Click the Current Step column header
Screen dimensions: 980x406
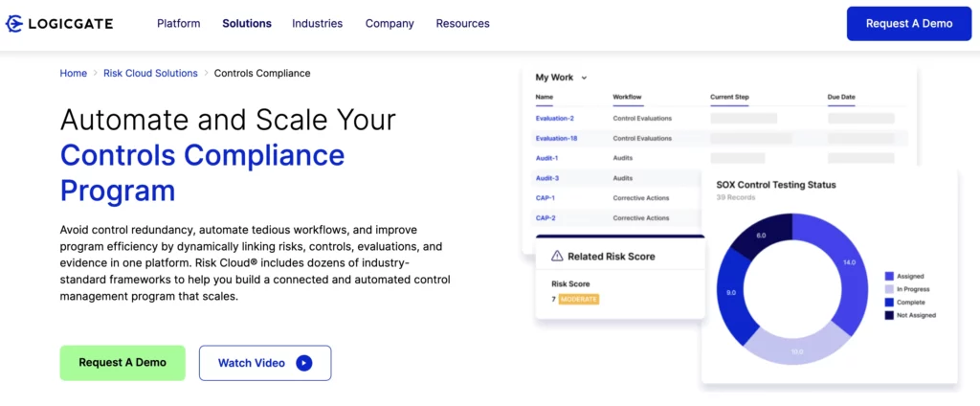click(x=729, y=98)
